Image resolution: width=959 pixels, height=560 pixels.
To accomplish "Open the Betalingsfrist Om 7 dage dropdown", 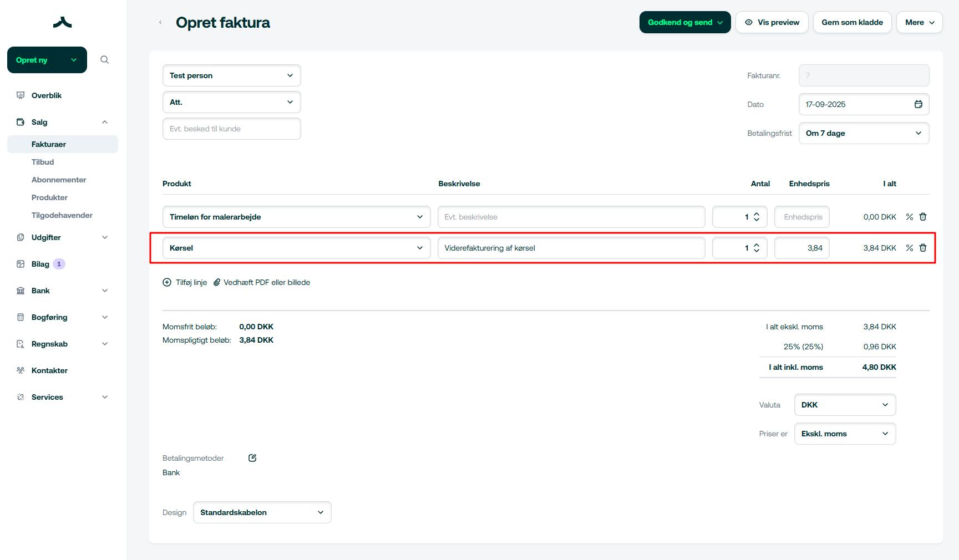I will 864,133.
